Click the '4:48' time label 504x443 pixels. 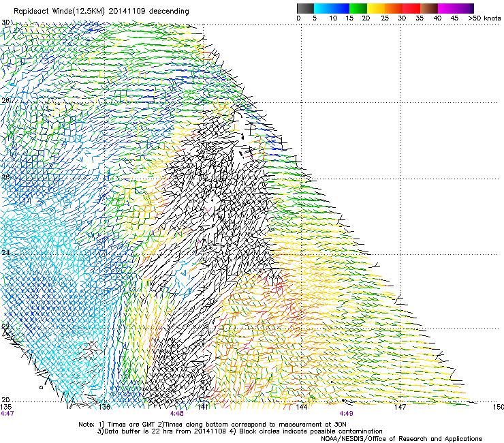pos(177,414)
